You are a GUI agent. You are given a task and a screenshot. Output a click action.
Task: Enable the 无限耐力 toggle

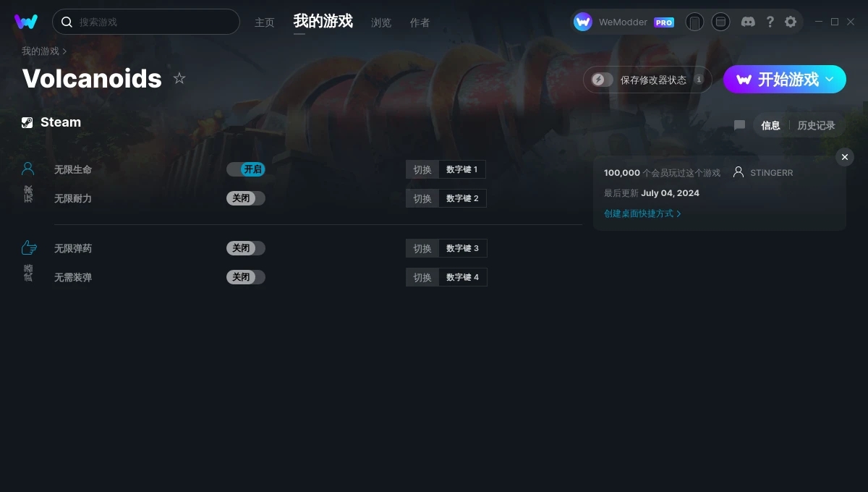pos(246,198)
